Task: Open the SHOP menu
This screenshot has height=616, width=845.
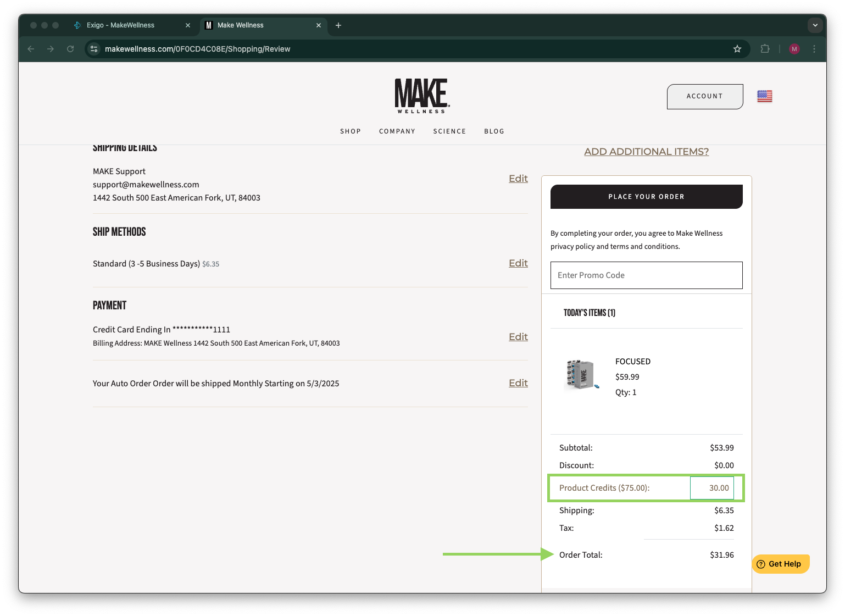Action: 351,131
